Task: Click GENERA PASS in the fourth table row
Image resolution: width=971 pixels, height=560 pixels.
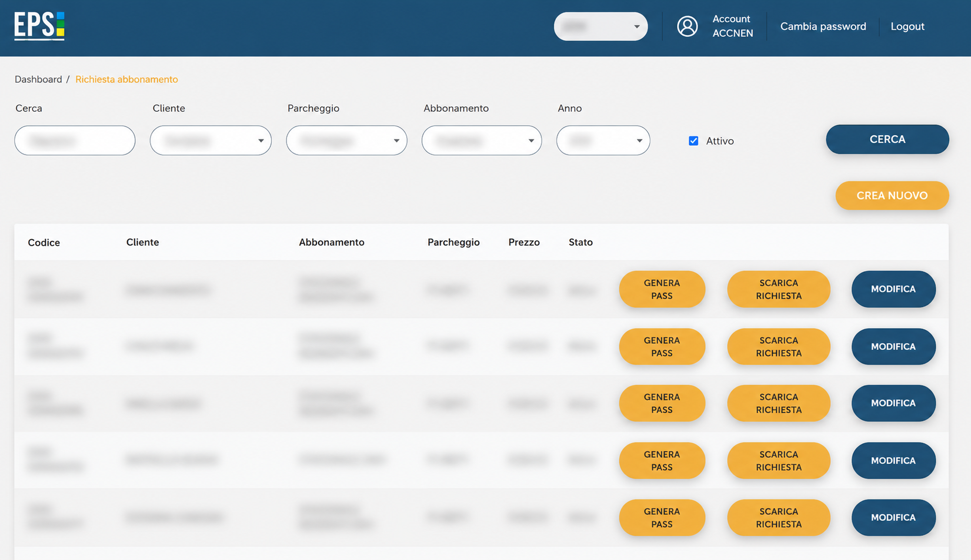Action: [662, 461]
